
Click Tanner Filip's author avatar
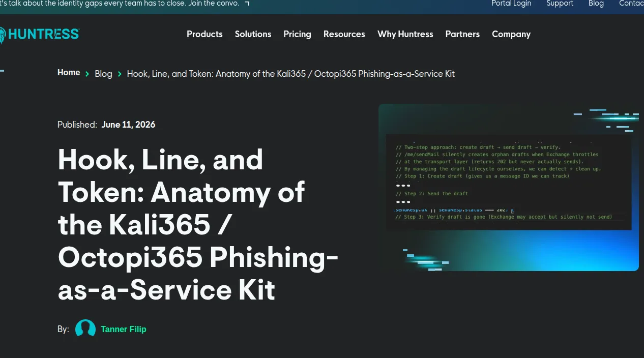(x=85, y=329)
